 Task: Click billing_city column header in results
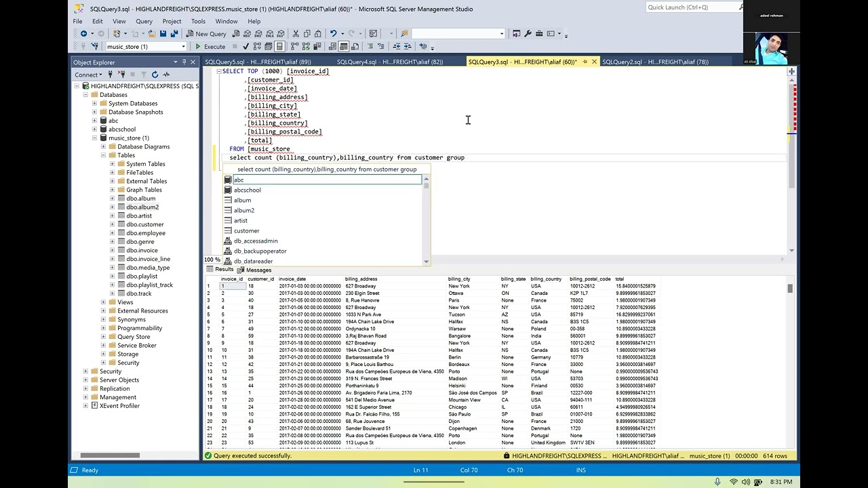459,279
